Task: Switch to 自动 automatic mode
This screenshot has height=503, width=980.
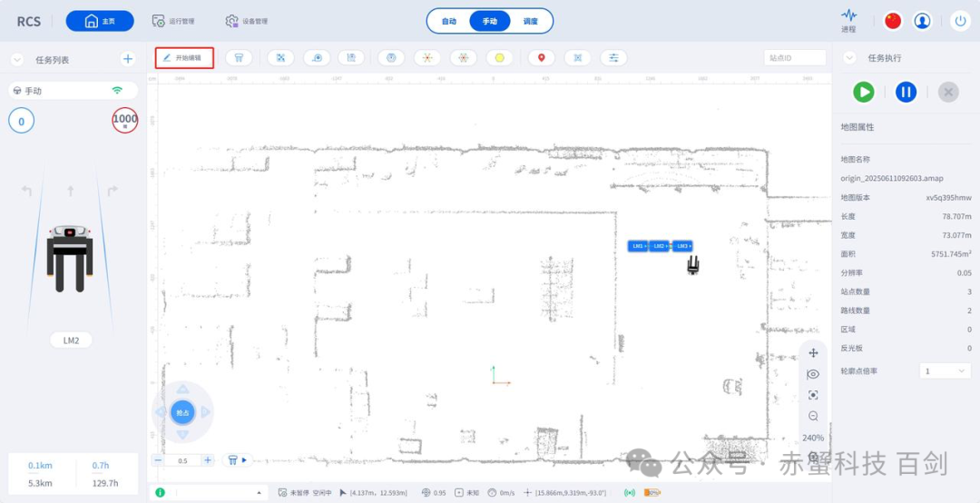Action: coord(449,21)
